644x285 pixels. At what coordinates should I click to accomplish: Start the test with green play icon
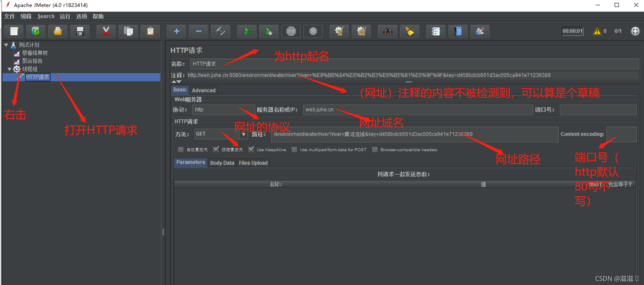pos(247,31)
